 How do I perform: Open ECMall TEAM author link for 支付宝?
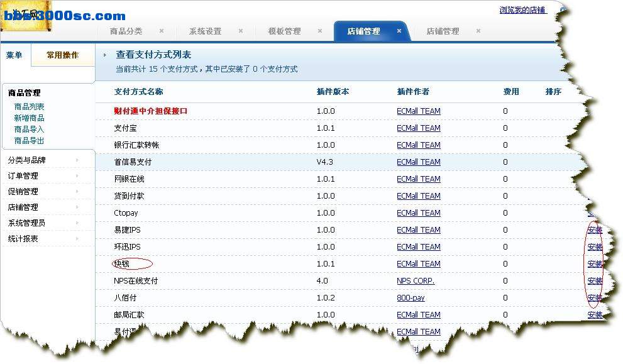[x=419, y=128]
